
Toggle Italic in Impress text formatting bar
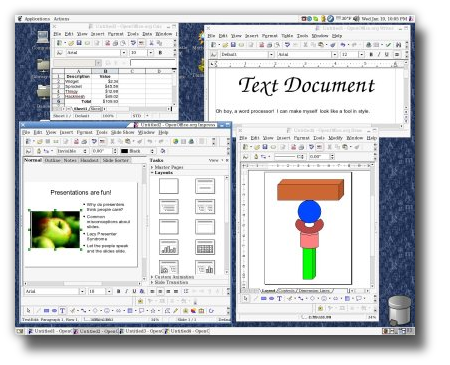(126, 291)
